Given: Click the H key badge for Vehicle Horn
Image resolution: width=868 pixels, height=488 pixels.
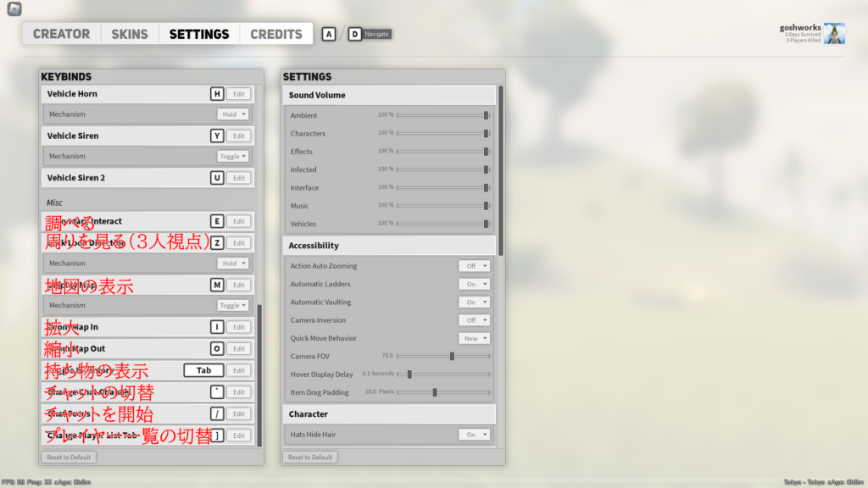Looking at the screenshot, I should click(x=217, y=93).
